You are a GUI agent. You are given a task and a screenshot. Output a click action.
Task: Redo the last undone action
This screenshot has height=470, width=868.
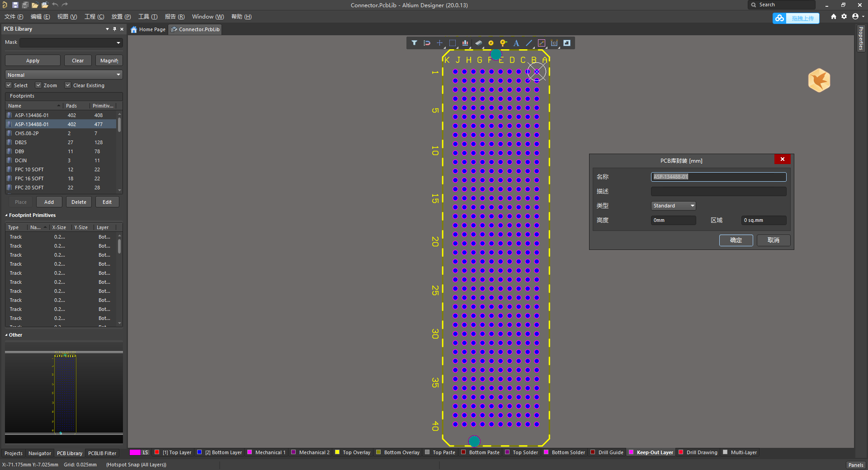pos(65,5)
